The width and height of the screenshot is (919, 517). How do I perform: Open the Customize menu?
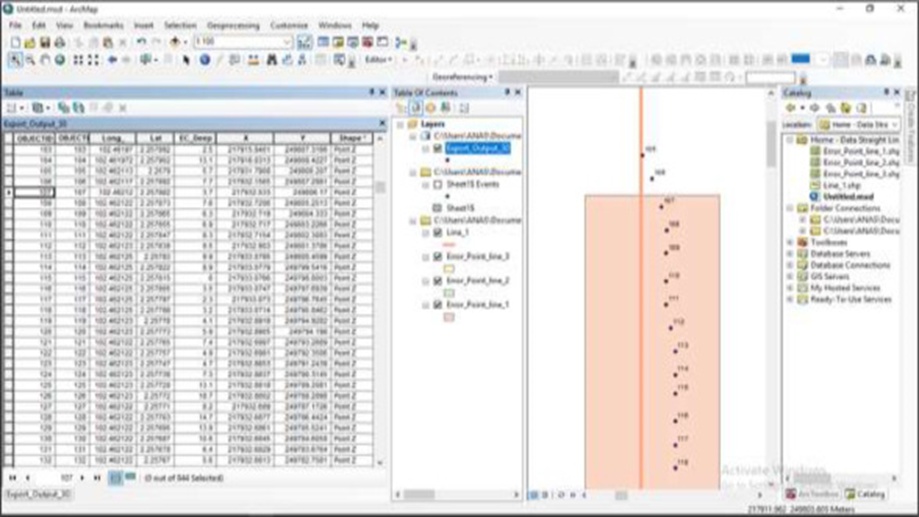289,25
